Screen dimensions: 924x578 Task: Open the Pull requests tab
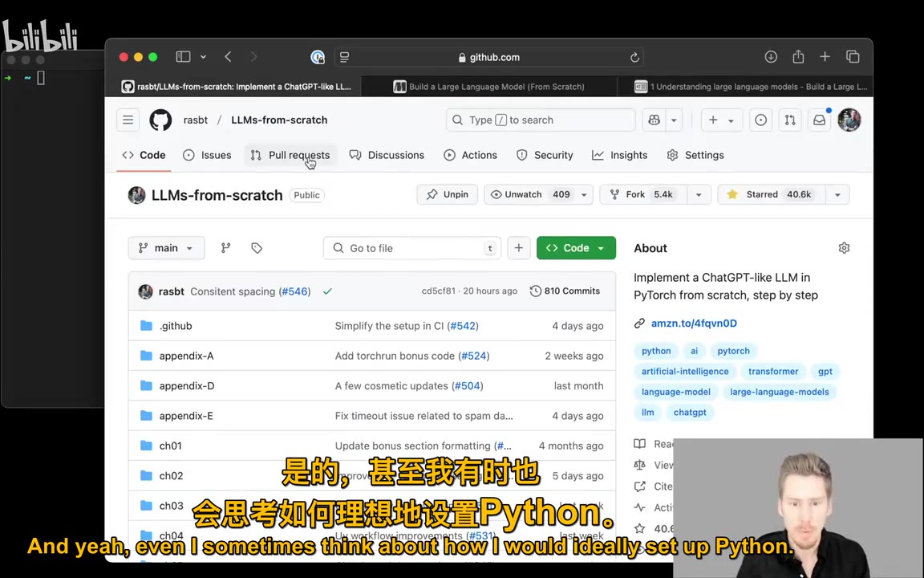pyautogui.click(x=290, y=155)
